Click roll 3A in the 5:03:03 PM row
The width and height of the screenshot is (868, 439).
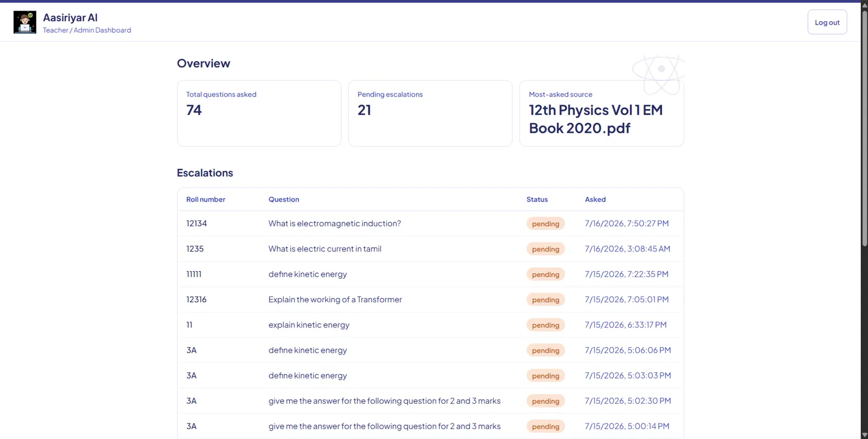[192, 376]
